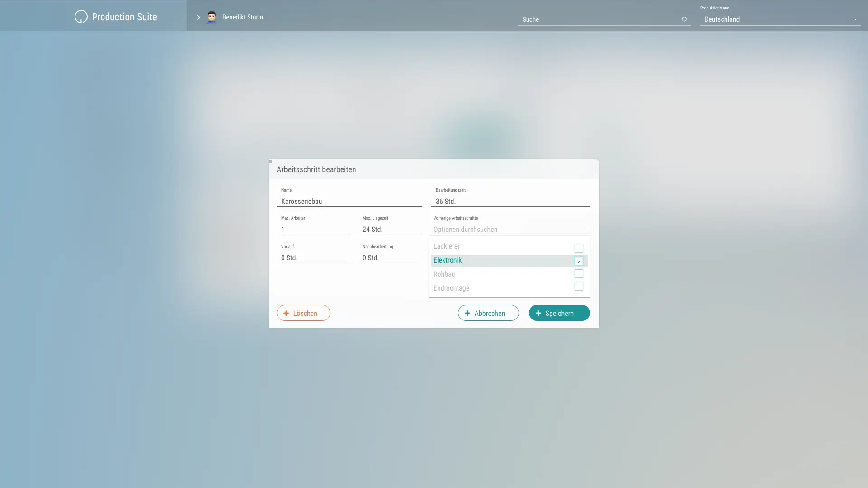Select the Lackierei option in the list
Viewport: 868px width, 488px height.
(x=447, y=246)
